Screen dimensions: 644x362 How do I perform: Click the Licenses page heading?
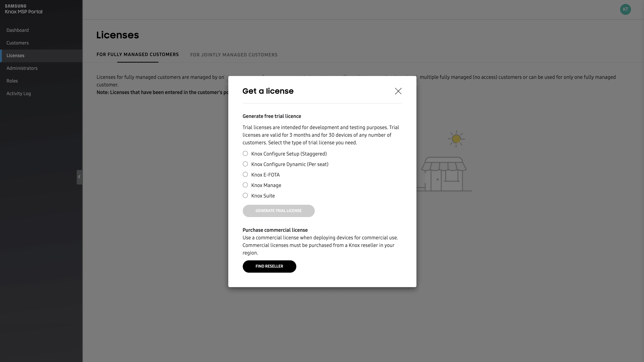(x=118, y=35)
